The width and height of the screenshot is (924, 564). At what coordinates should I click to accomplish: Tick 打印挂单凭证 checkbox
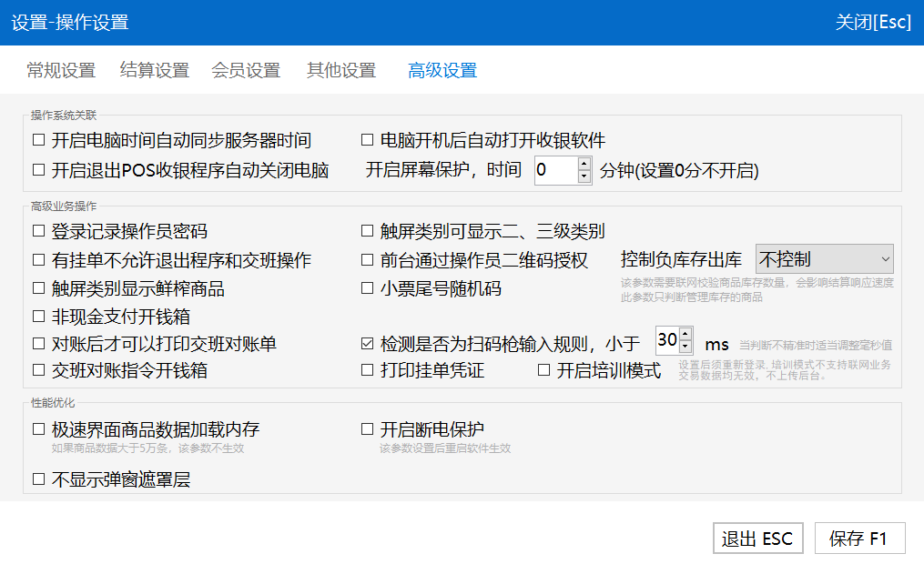point(367,369)
